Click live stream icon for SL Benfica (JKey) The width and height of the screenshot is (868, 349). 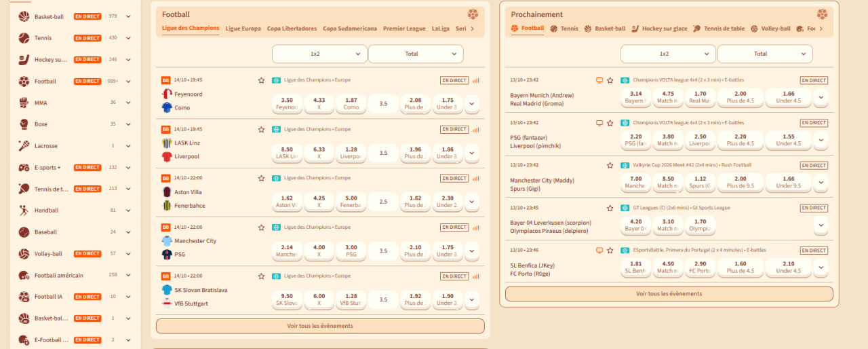point(599,250)
